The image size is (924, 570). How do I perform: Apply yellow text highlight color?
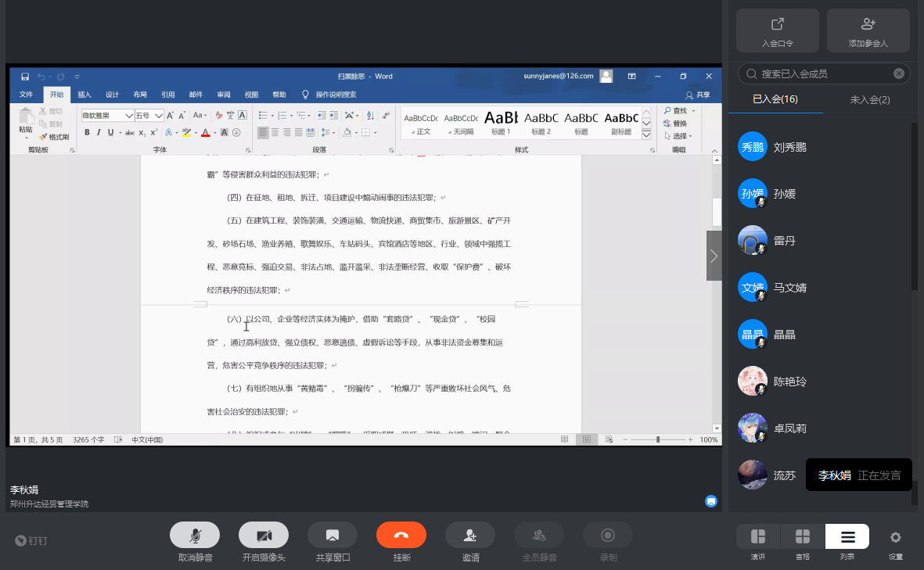(x=187, y=132)
